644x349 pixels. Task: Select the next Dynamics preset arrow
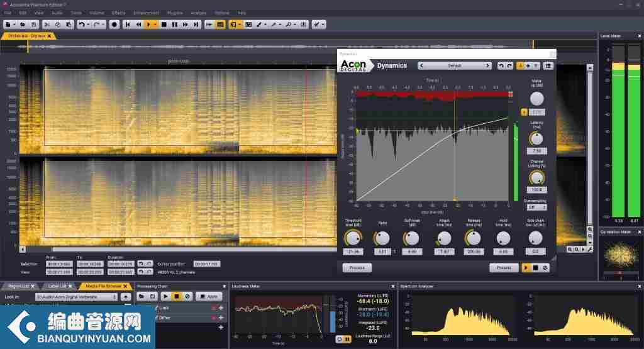(487, 65)
